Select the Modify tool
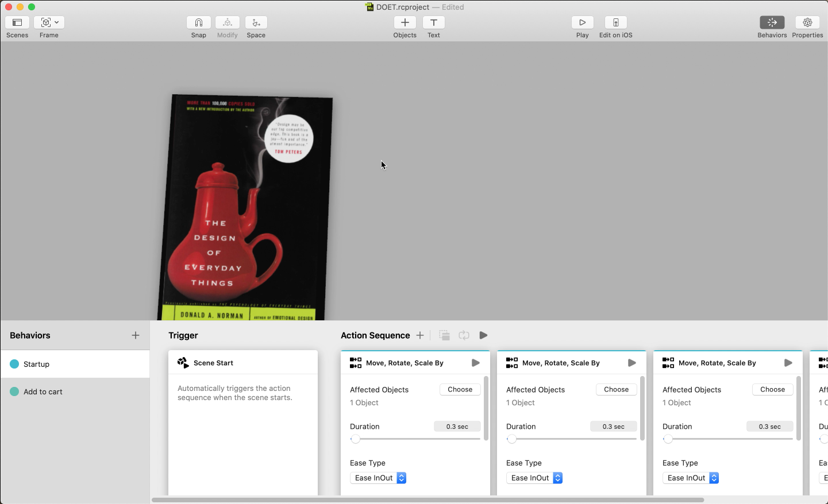The height and width of the screenshot is (504, 828). [x=228, y=22]
